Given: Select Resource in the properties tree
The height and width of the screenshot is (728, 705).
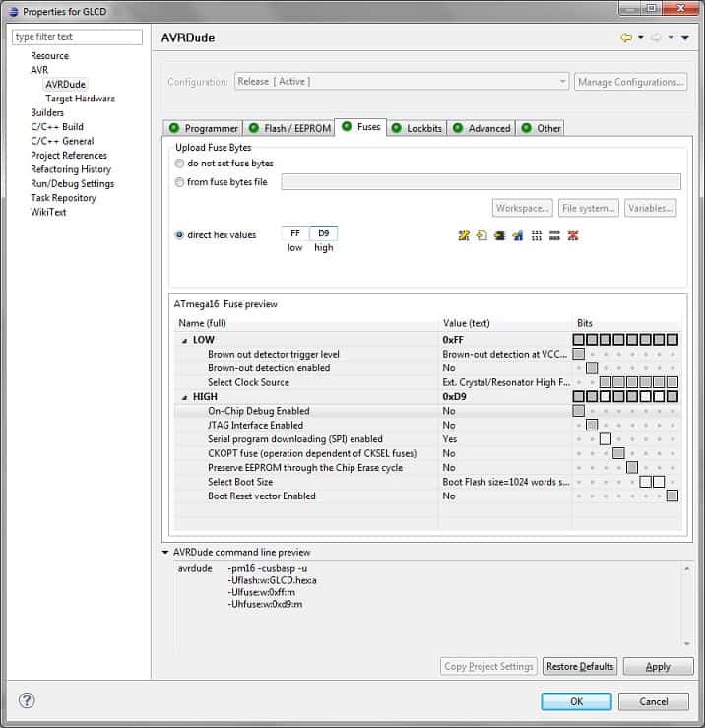Looking at the screenshot, I should (49, 56).
